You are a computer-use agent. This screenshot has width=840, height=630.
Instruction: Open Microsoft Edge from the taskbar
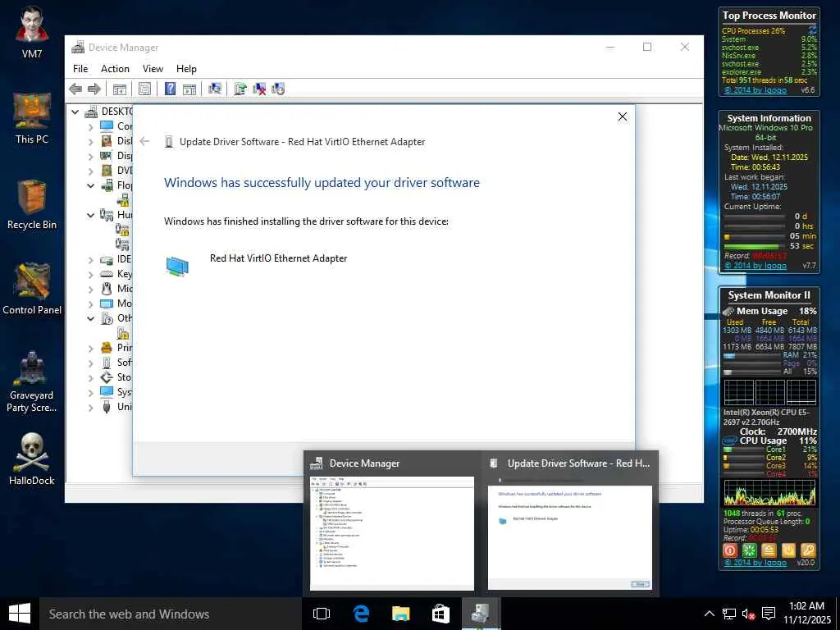click(362, 614)
